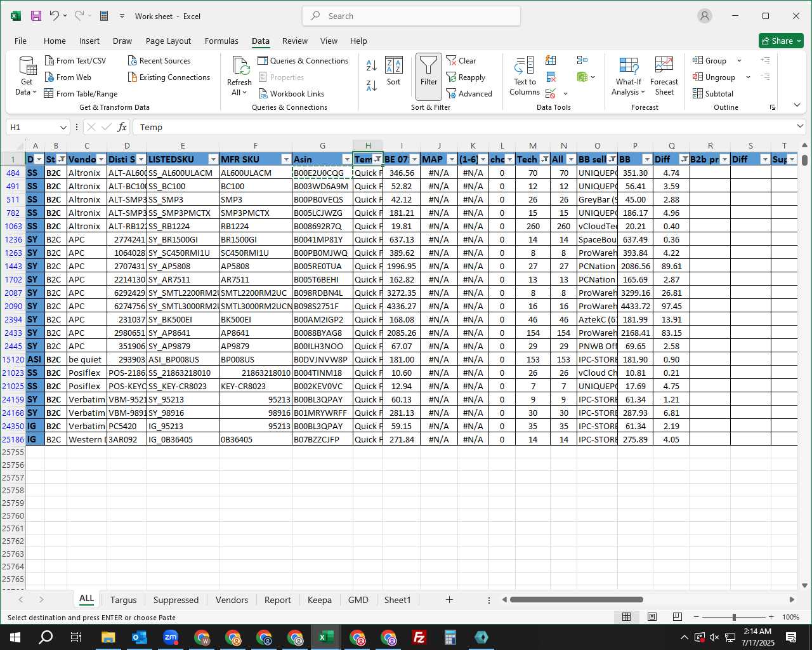812x650 pixels.
Task: Click the horizontal scrollbar thumb
Action: [x=576, y=599]
